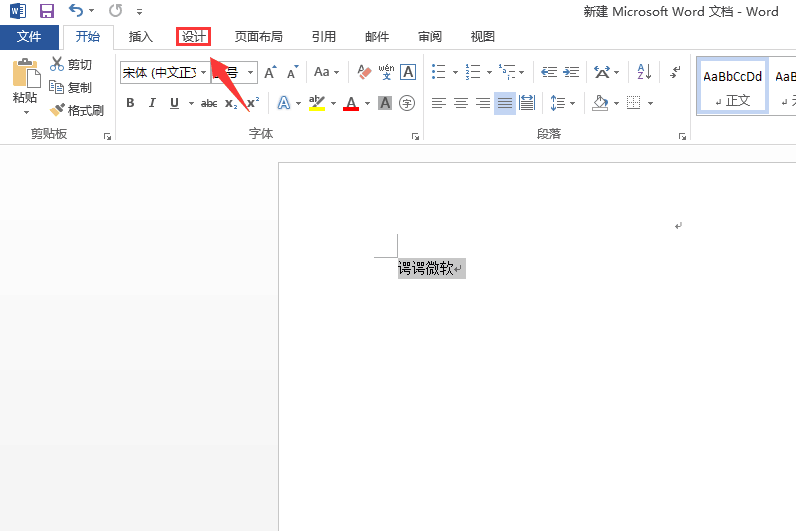Open underline style dropdown arrow
Viewport: 796px width, 531px height.
191,104
